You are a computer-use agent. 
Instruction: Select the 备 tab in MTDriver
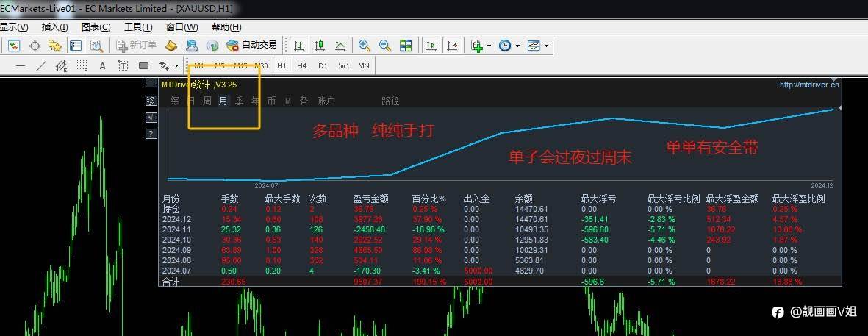coord(304,101)
